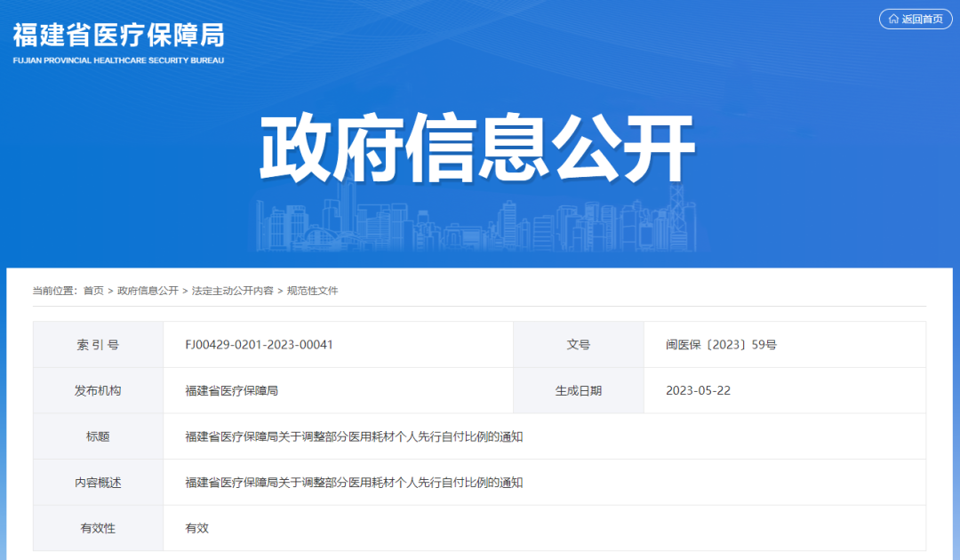Image resolution: width=960 pixels, height=560 pixels.
Task: Click the 政府信息公开 banner heading
Action: click(480, 142)
